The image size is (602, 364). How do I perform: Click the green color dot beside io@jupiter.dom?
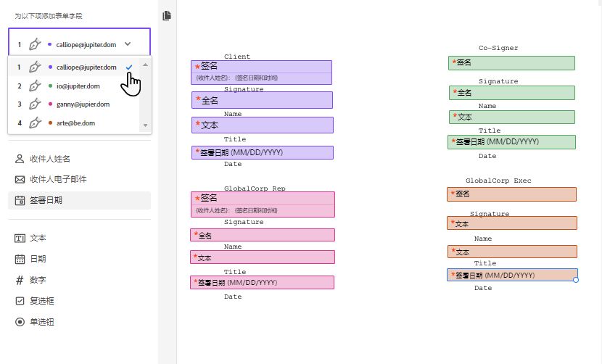point(50,86)
